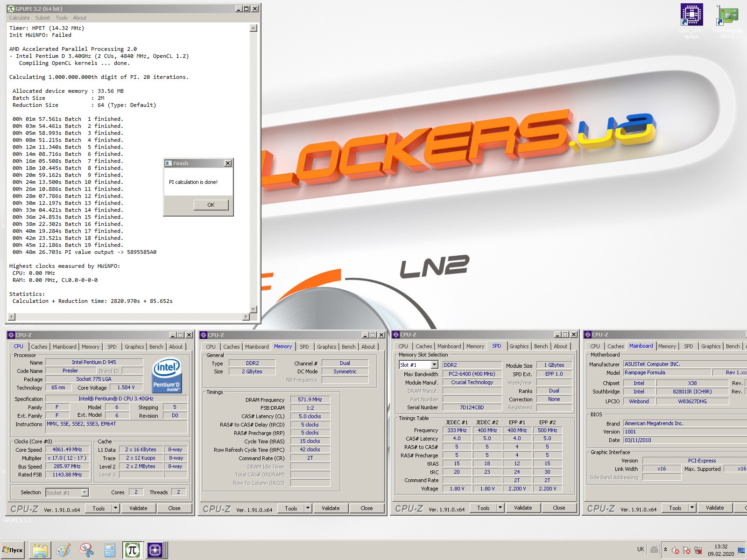Click the GPUPI window title pi icon
Viewport: 747px width, 560px height.
pyautogui.click(x=11, y=9)
